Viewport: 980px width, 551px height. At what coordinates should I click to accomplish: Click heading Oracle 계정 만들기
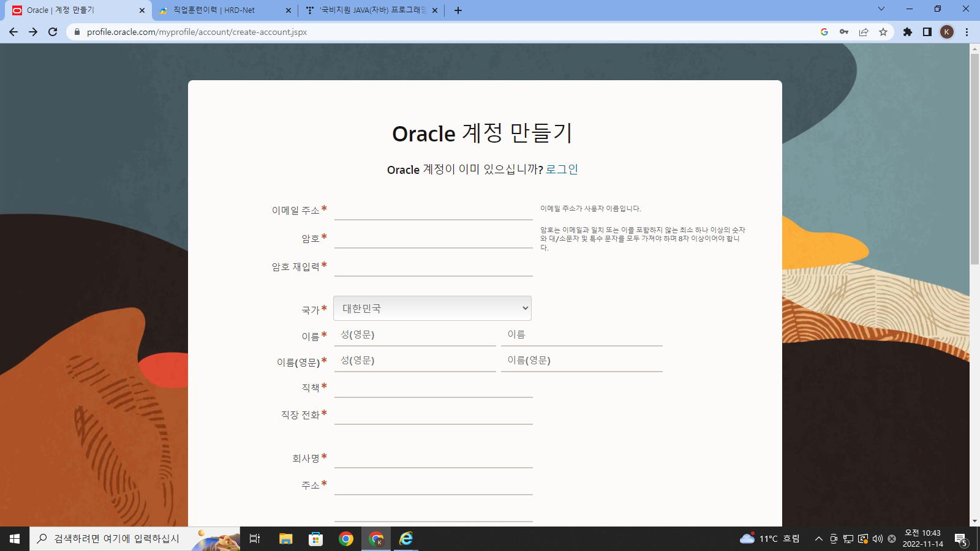click(x=483, y=133)
